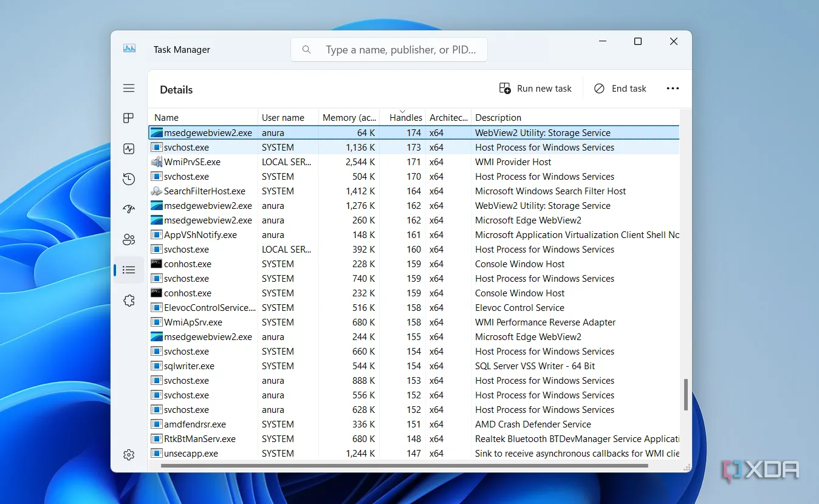Open Task Manager settings gear
The height and width of the screenshot is (504, 819).
point(129,455)
